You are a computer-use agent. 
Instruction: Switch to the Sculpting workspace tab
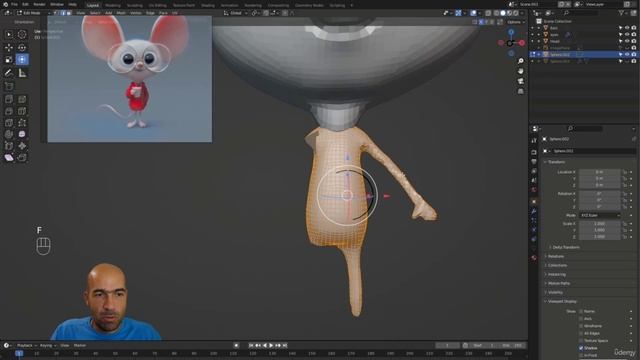[135, 5]
